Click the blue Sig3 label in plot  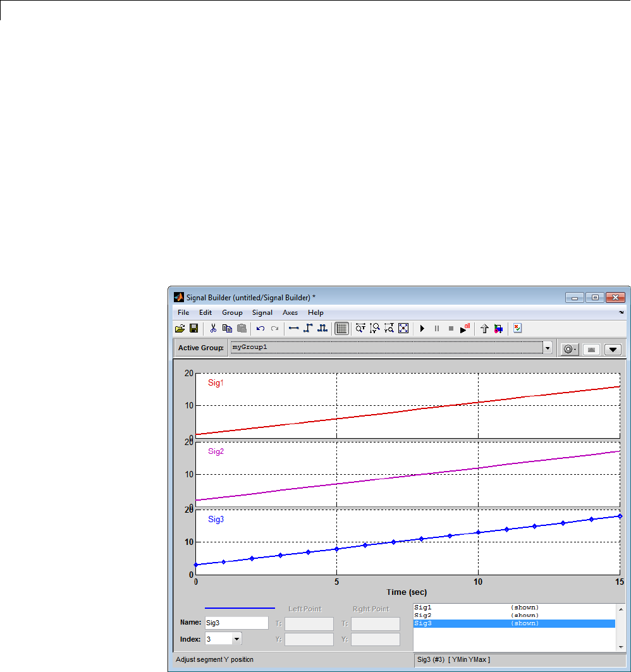click(x=216, y=519)
